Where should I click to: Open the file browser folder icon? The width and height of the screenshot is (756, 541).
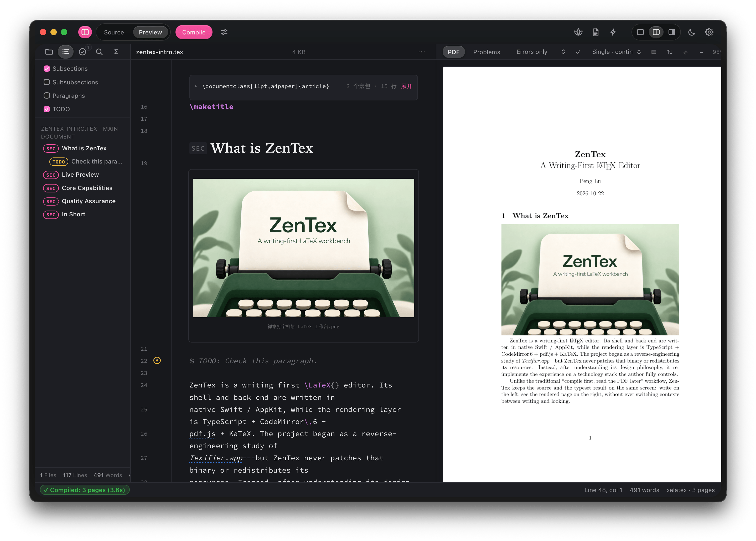pos(49,52)
